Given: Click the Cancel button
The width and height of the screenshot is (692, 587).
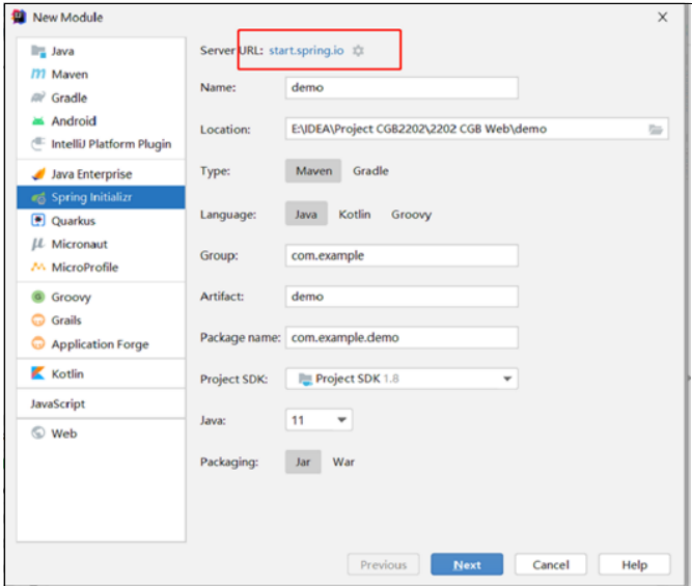Looking at the screenshot, I should click(x=551, y=564).
